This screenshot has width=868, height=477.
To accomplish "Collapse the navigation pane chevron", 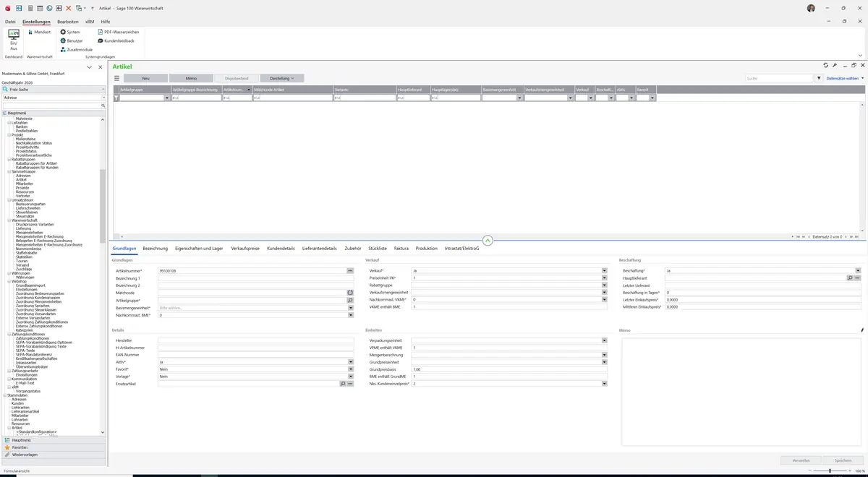I will (x=89, y=67).
